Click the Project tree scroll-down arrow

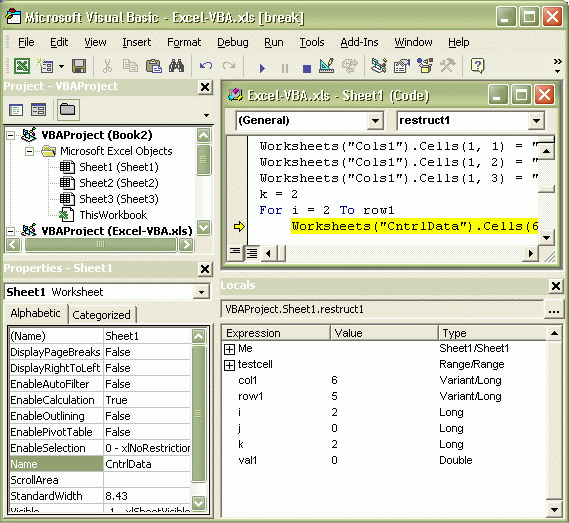(204, 228)
